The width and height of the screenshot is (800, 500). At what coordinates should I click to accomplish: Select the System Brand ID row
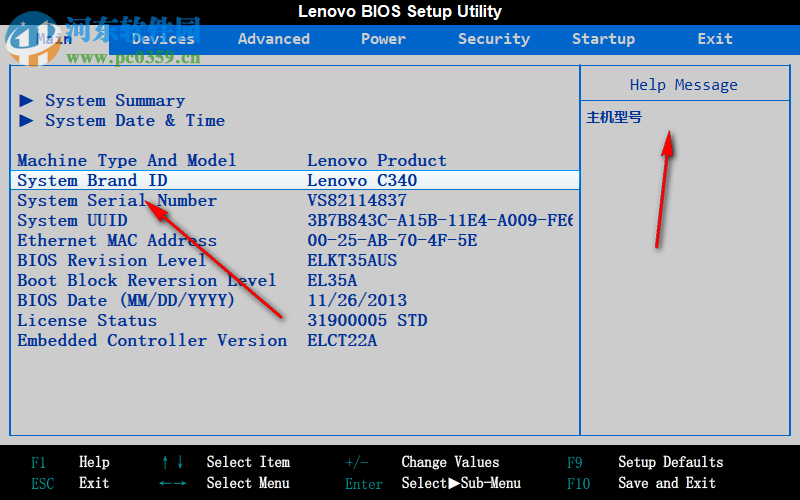(295, 181)
